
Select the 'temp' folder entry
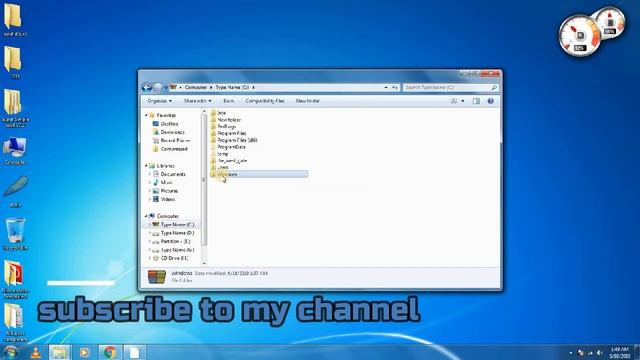tap(222, 154)
